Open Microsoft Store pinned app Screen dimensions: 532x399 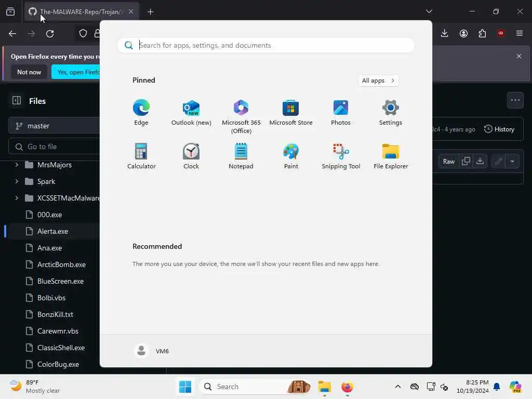tap(291, 113)
